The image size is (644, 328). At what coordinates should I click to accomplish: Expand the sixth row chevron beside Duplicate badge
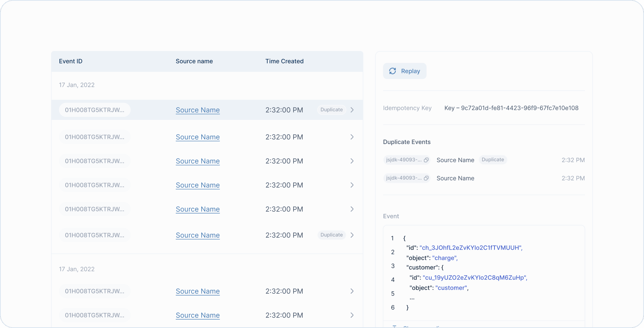(x=352, y=235)
